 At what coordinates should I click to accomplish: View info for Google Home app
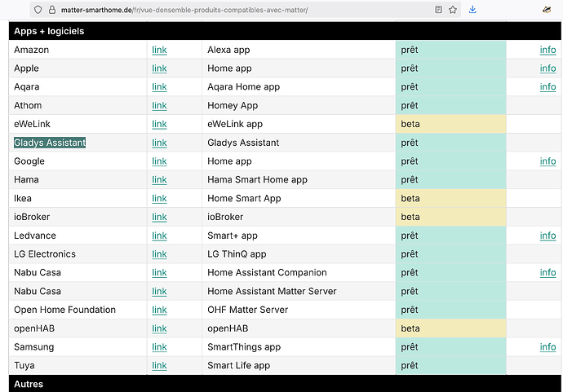547,161
